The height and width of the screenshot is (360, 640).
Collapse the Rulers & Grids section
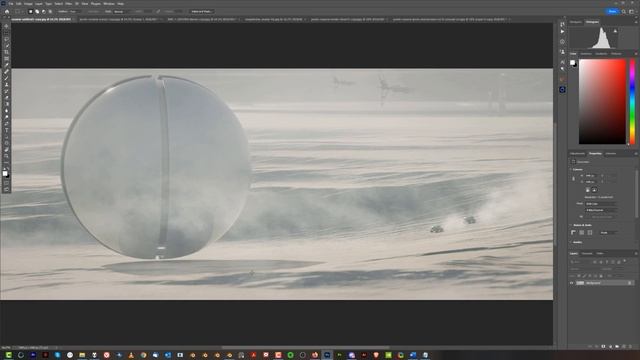click(571, 225)
